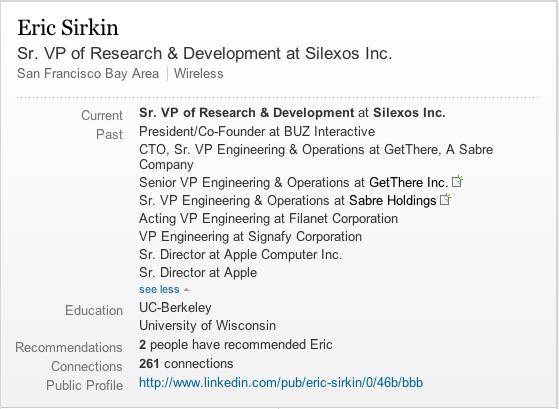Screen dimensions: 559x409
Task: Click the UC-Berkeley education entry
Action: pyautogui.click(x=175, y=307)
